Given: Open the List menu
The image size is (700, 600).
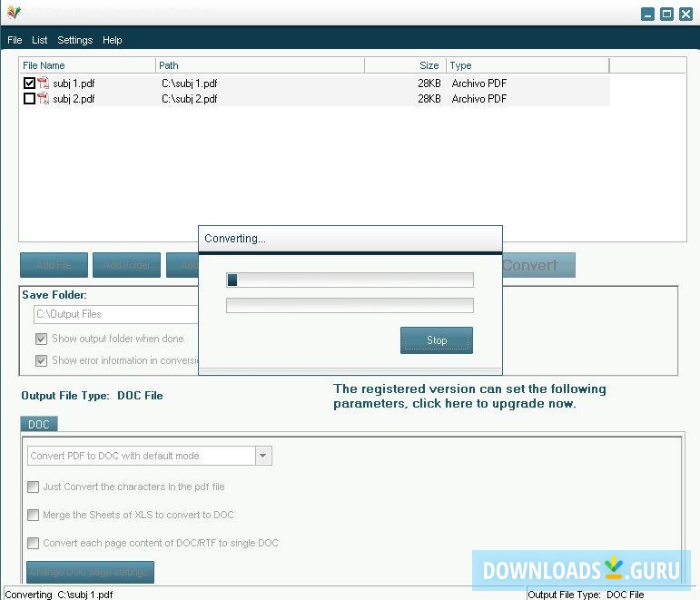Looking at the screenshot, I should click(x=40, y=40).
